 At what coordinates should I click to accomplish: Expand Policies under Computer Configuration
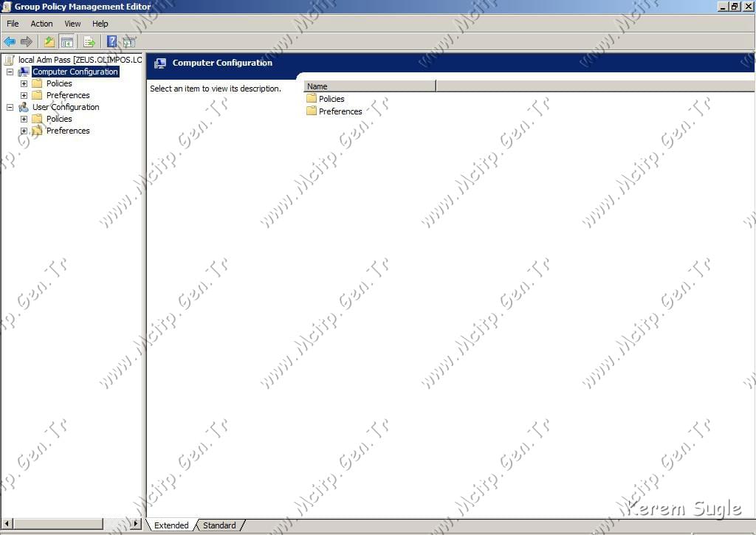tap(24, 83)
